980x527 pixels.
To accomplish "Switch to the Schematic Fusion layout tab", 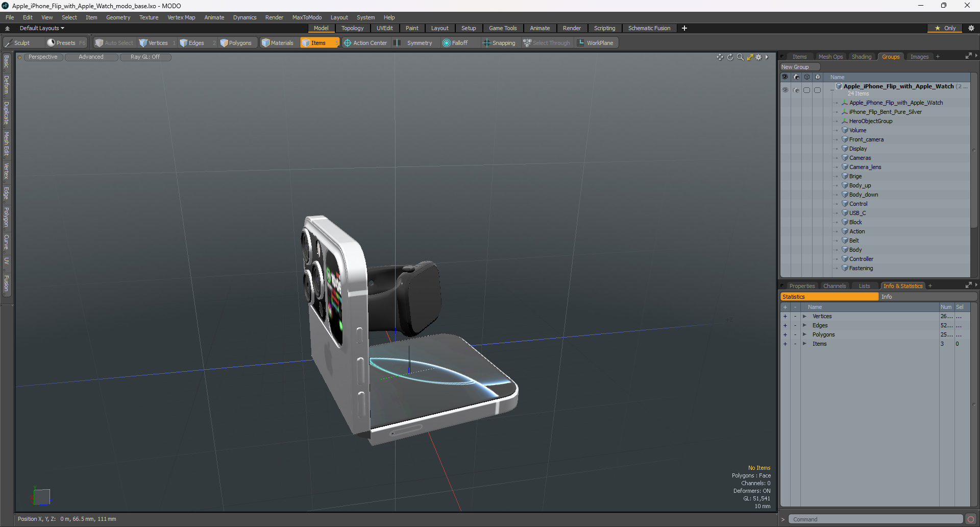I will [649, 28].
